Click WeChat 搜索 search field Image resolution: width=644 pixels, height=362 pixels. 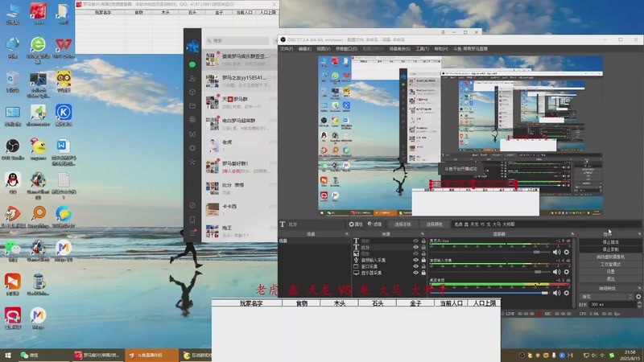coord(237,41)
